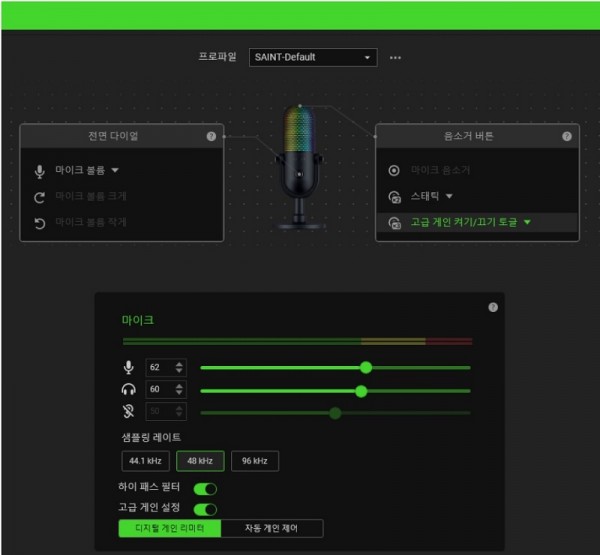
Task: Select the 44.1 kHz sampling rate
Action: pos(144,461)
